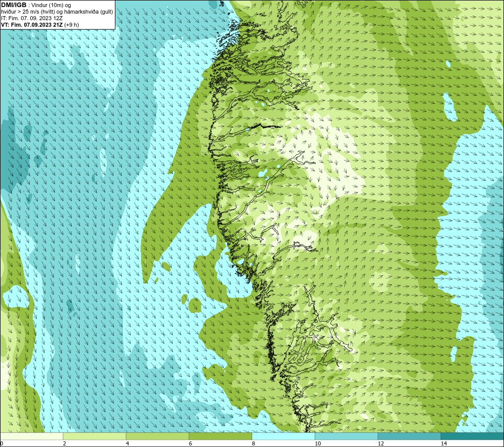Click the 8–10 m/s light cyan swatch

click(283, 436)
